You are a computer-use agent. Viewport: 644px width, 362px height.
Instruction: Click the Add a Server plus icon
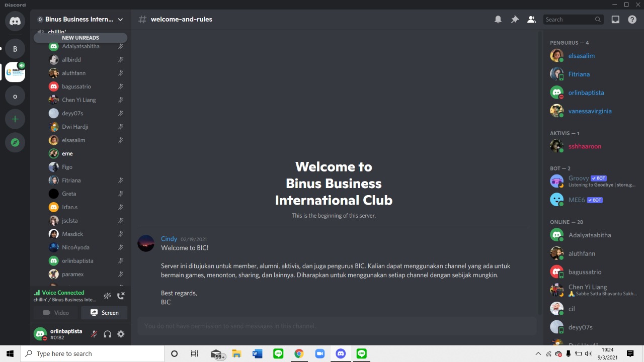(15, 119)
